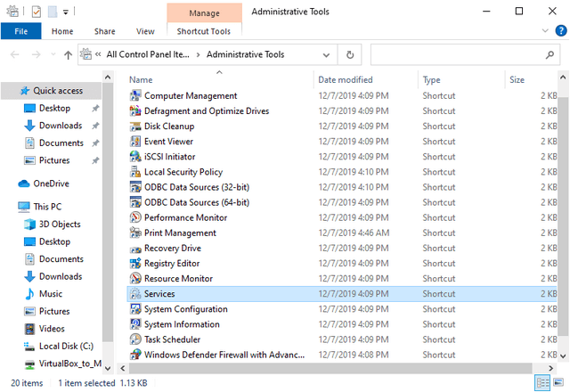Go forward with the Forward arrow
Screen dimensions: 570x392
tap(36, 55)
